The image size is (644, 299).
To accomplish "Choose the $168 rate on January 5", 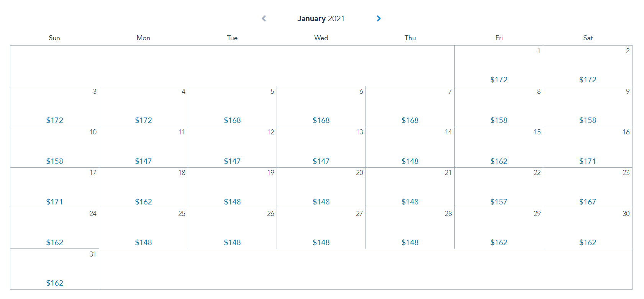I will [x=232, y=120].
